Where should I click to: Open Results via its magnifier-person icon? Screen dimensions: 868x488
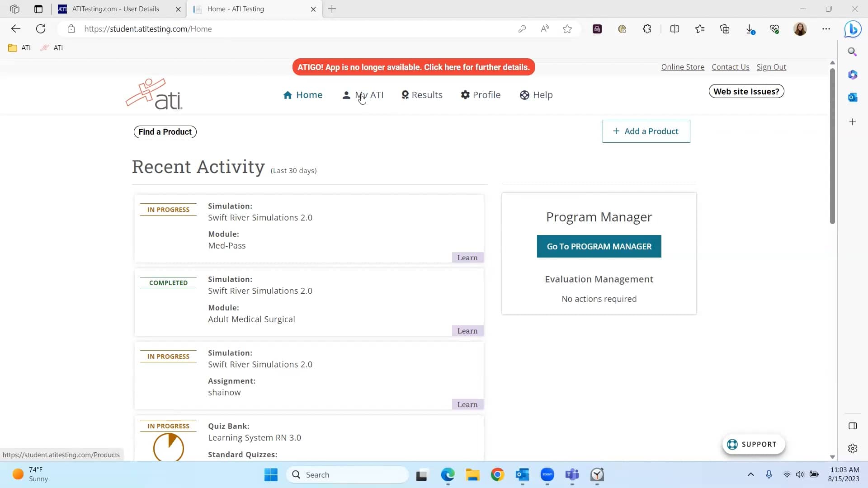tap(406, 95)
